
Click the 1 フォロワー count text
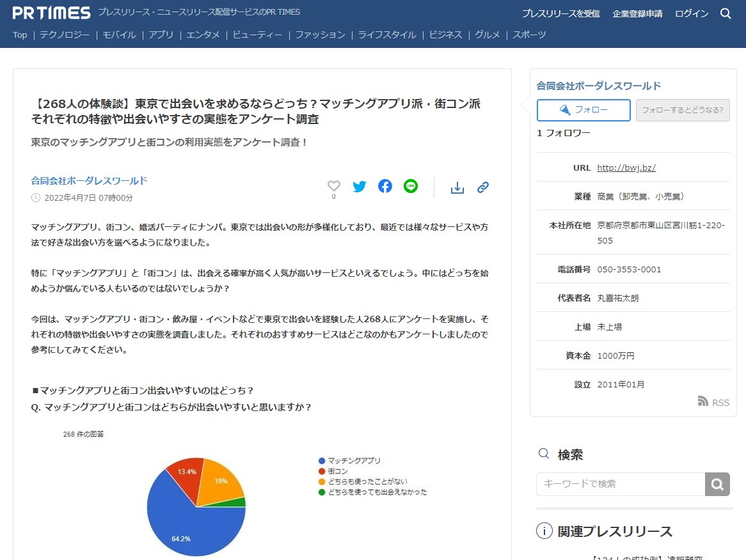[x=563, y=133]
